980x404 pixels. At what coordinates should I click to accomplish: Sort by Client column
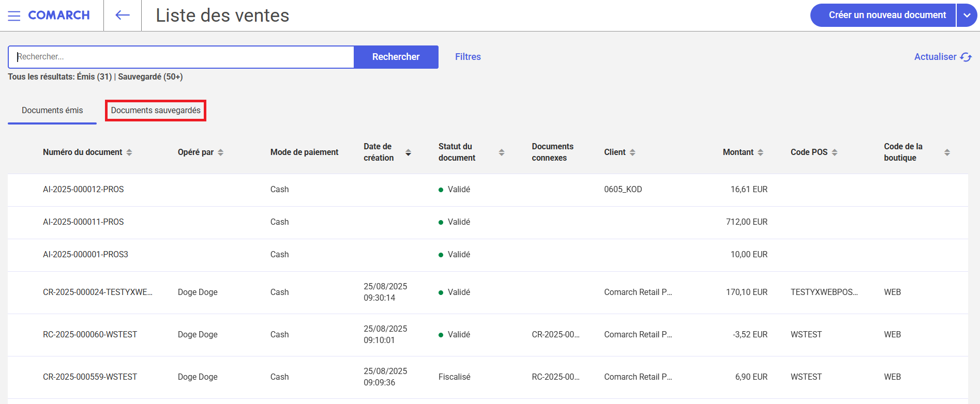click(632, 152)
